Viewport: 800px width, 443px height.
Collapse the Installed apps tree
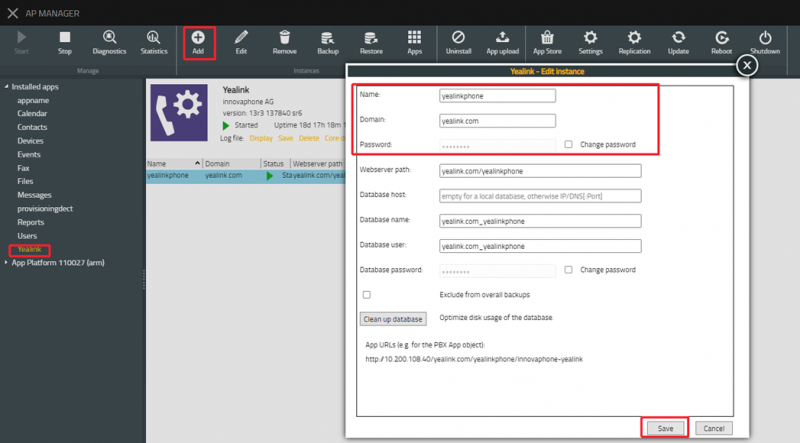pos(6,87)
